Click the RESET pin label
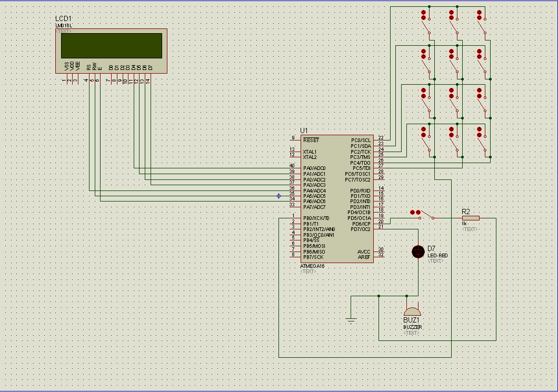This screenshot has height=392, width=558. click(311, 140)
